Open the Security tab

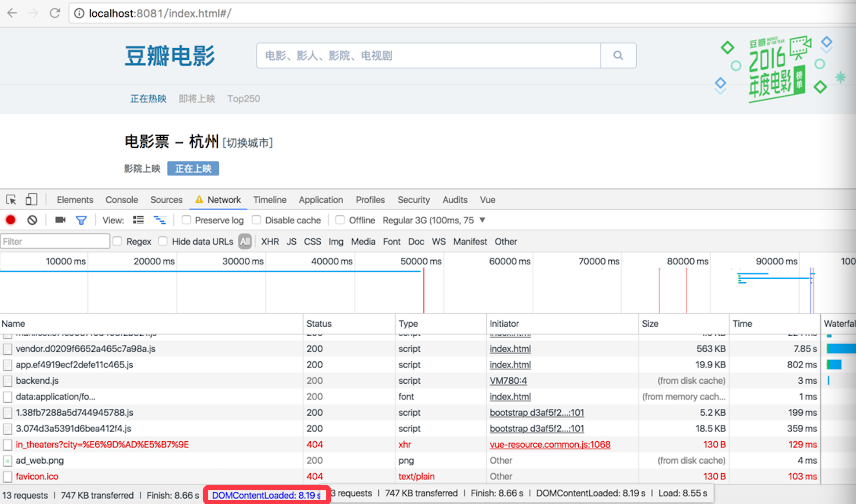413,200
